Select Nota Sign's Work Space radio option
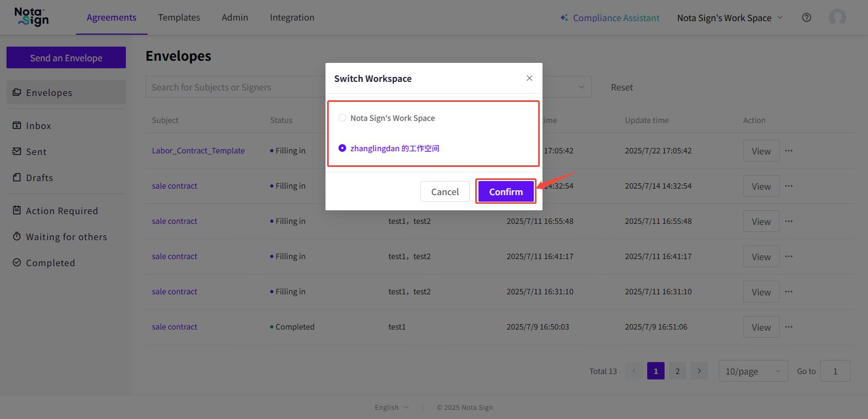Viewport: 868px width, 419px height. click(342, 118)
